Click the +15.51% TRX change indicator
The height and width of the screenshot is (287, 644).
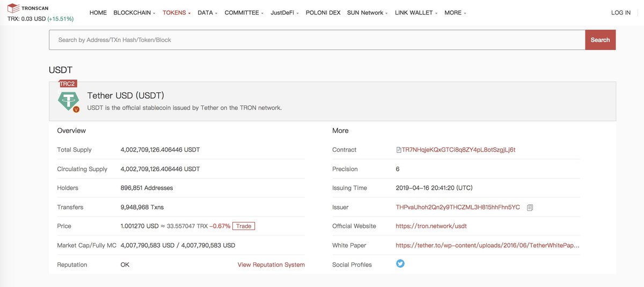click(x=61, y=19)
